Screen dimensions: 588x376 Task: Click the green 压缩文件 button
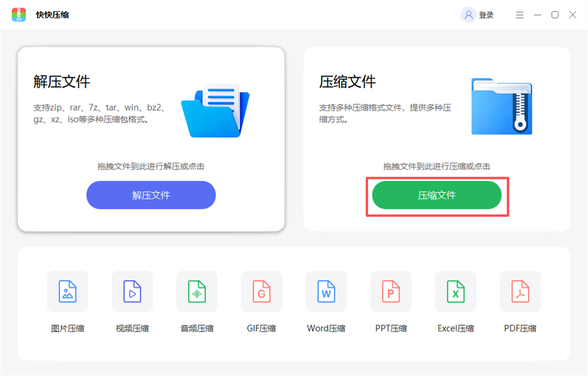[437, 195]
